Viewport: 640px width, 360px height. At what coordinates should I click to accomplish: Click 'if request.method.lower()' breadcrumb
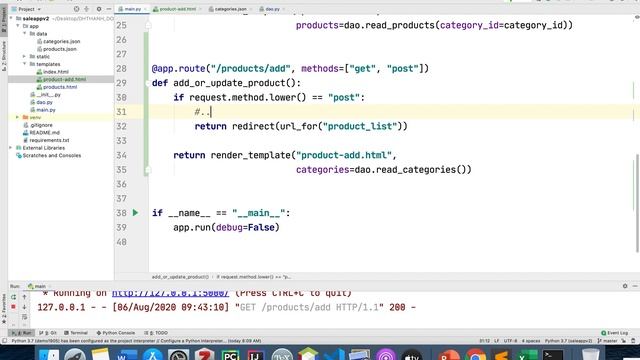253,277
